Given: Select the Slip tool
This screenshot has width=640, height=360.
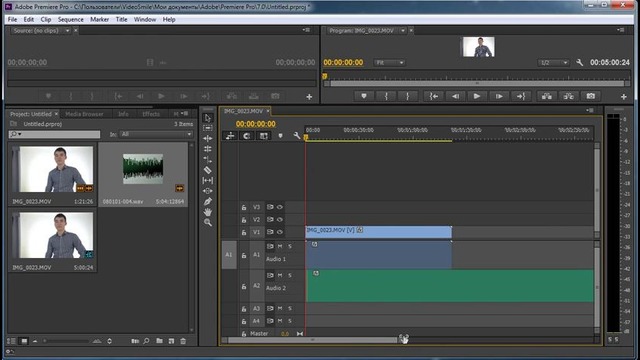Looking at the screenshot, I should click(208, 180).
